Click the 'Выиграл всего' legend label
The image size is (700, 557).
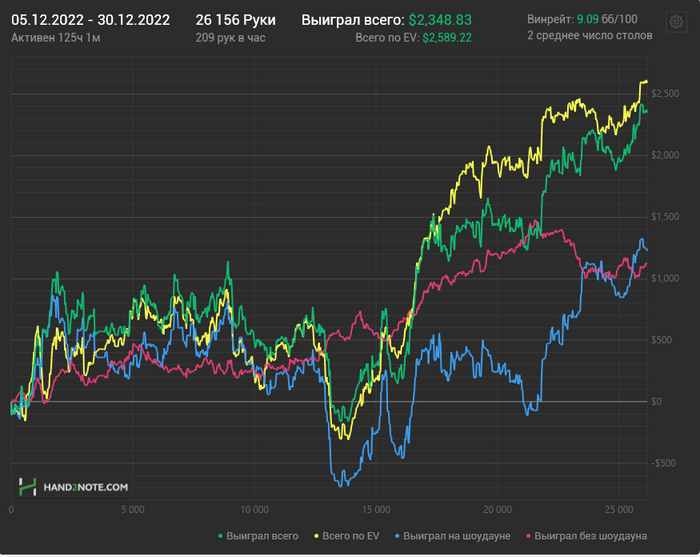tap(262, 536)
